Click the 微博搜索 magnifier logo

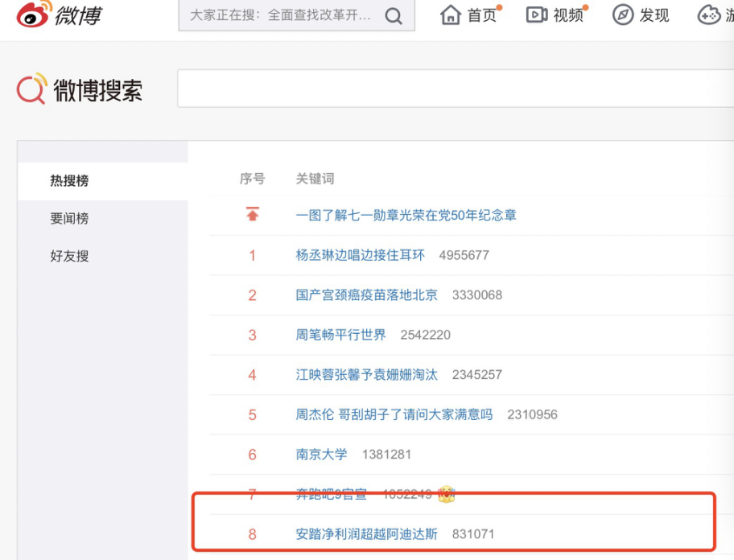pos(32,89)
